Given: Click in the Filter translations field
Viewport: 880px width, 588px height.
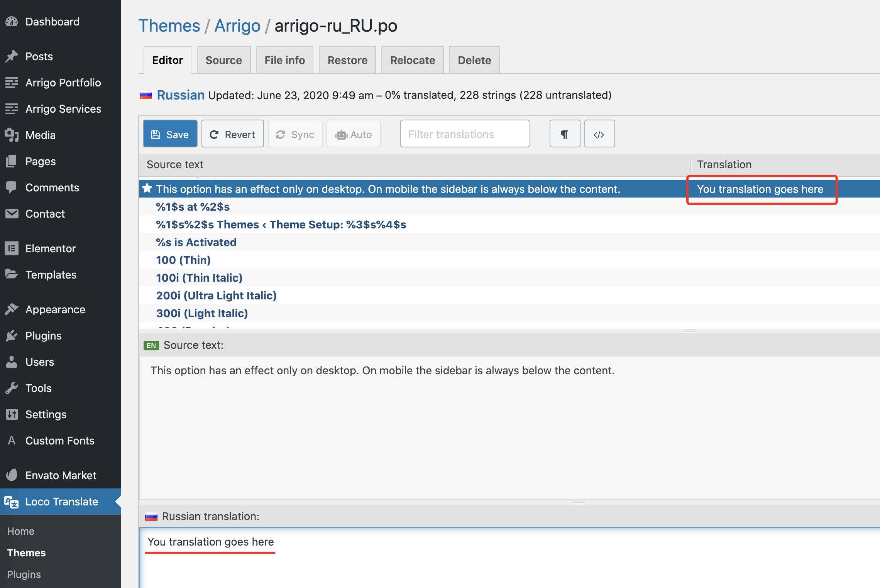Looking at the screenshot, I should click(x=465, y=134).
